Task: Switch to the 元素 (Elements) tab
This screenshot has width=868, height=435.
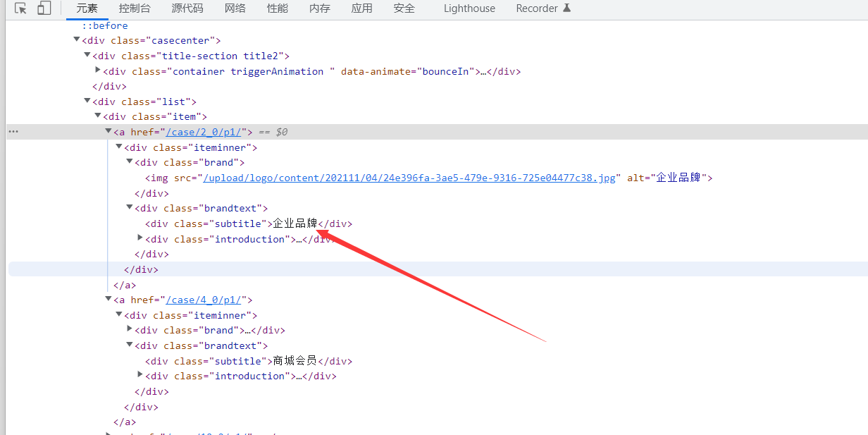Action: 87,8
